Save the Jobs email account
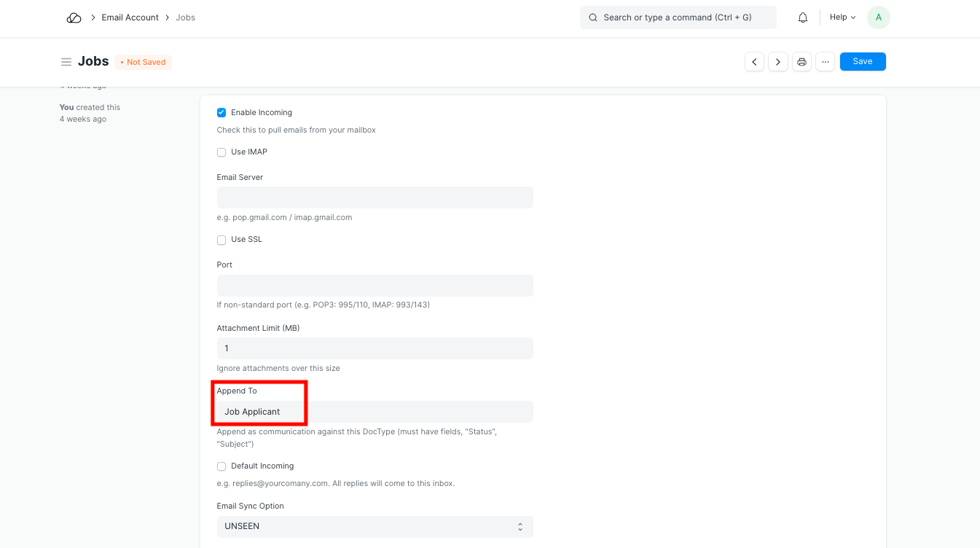The image size is (980, 548). [x=862, y=62]
